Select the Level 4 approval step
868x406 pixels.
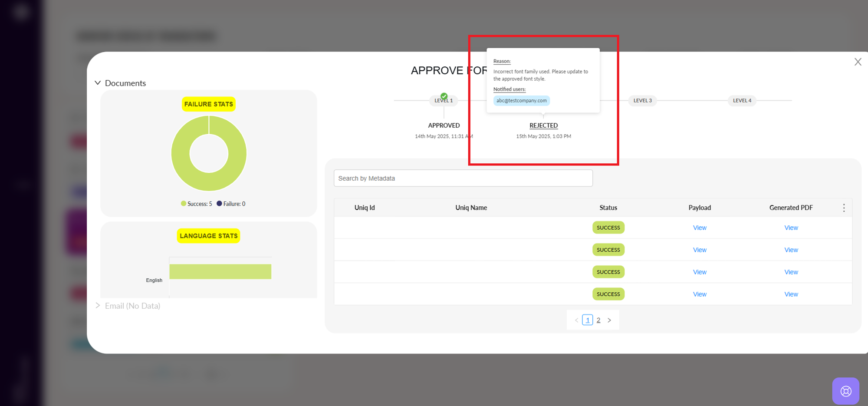[x=742, y=101]
